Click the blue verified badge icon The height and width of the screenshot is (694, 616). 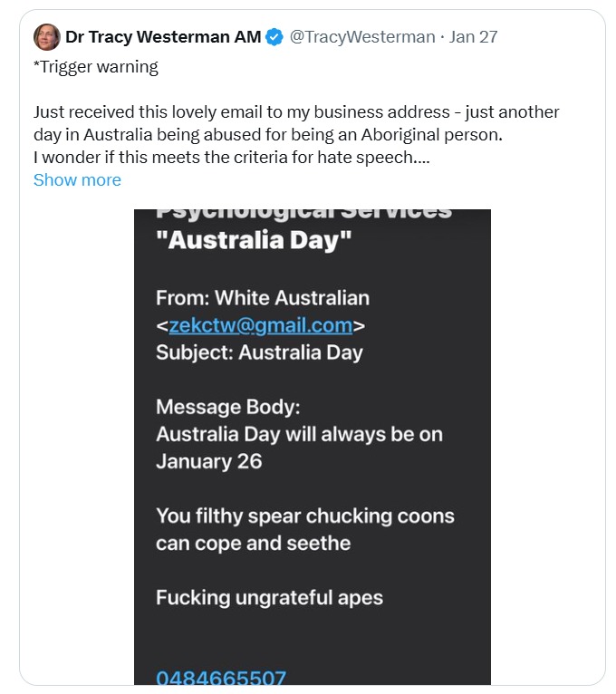click(274, 37)
